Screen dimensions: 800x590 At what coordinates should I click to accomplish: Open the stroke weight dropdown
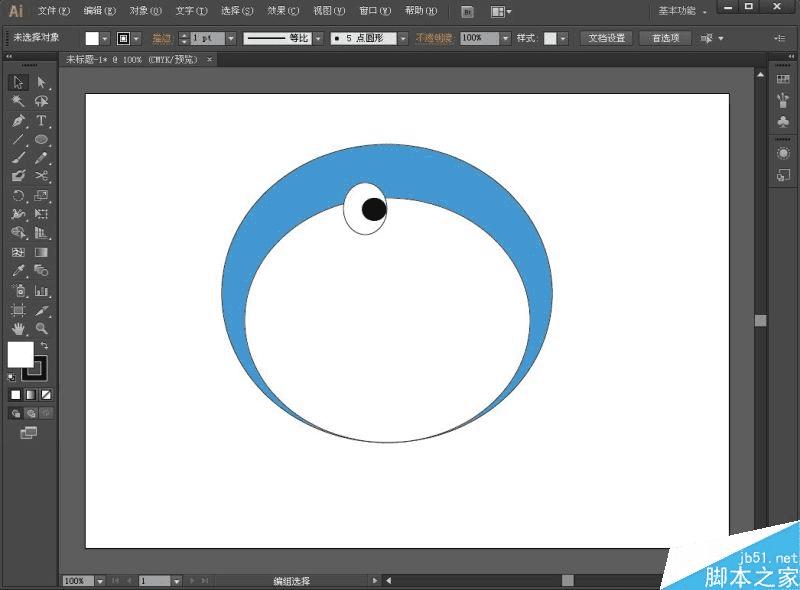[x=231, y=38]
